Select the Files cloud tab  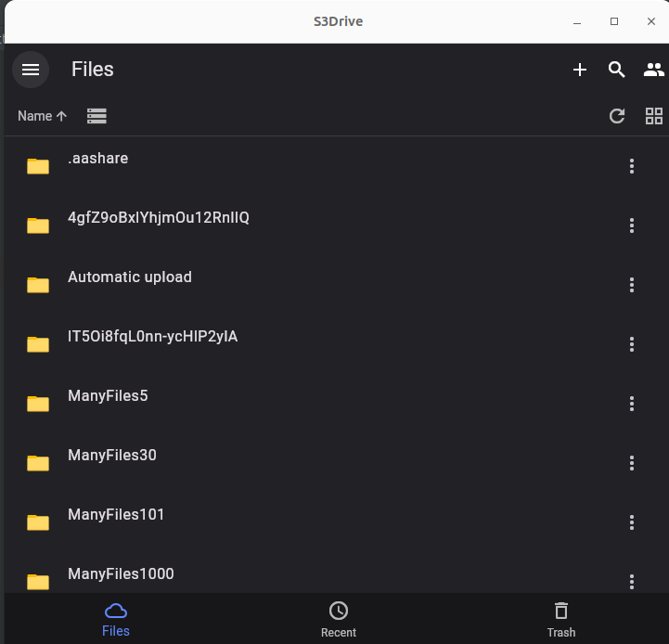point(116,620)
